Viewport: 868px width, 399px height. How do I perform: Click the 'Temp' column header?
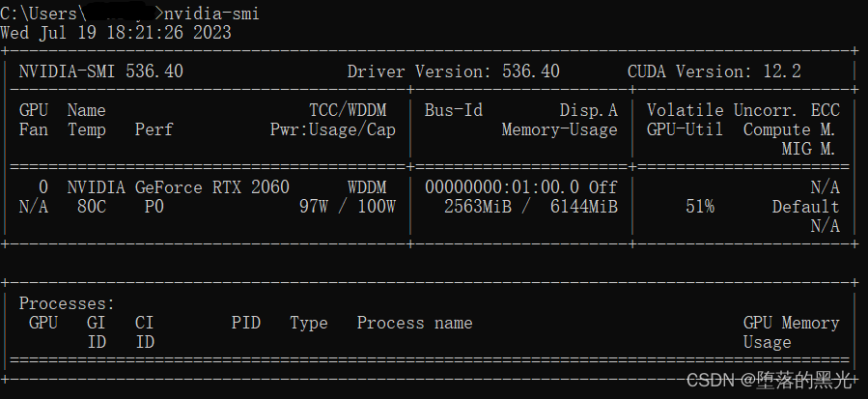point(87,129)
